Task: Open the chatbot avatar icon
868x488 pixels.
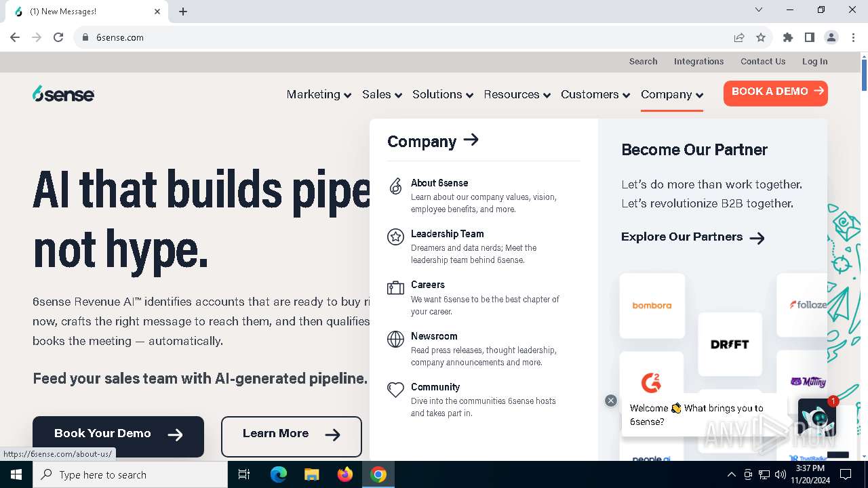Action: [x=816, y=417]
